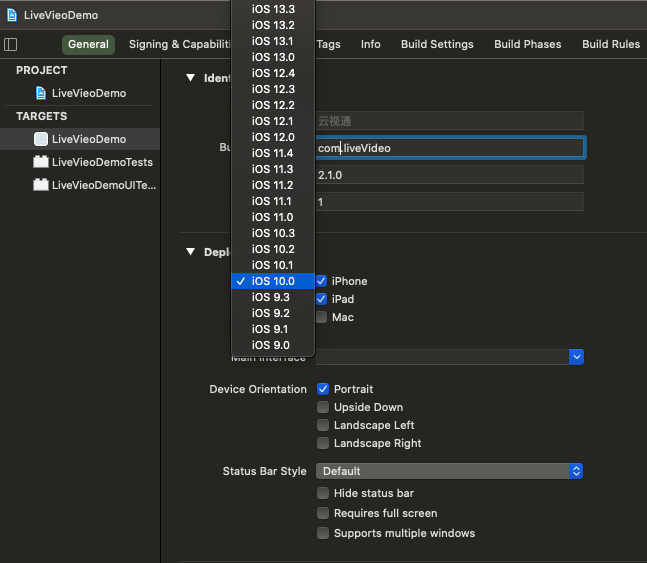The width and height of the screenshot is (647, 563).
Task: Enable the Mac device checkbox
Action: click(322, 317)
